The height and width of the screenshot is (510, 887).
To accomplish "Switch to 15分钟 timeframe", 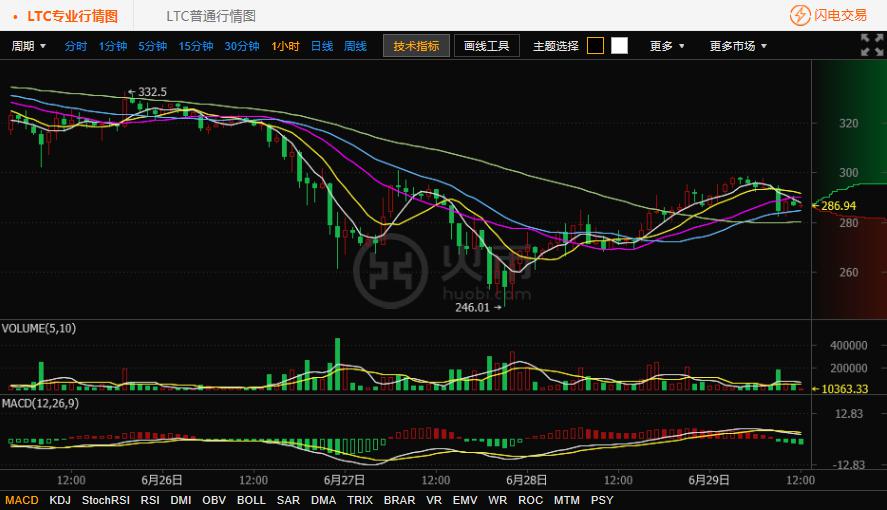I will pos(196,46).
